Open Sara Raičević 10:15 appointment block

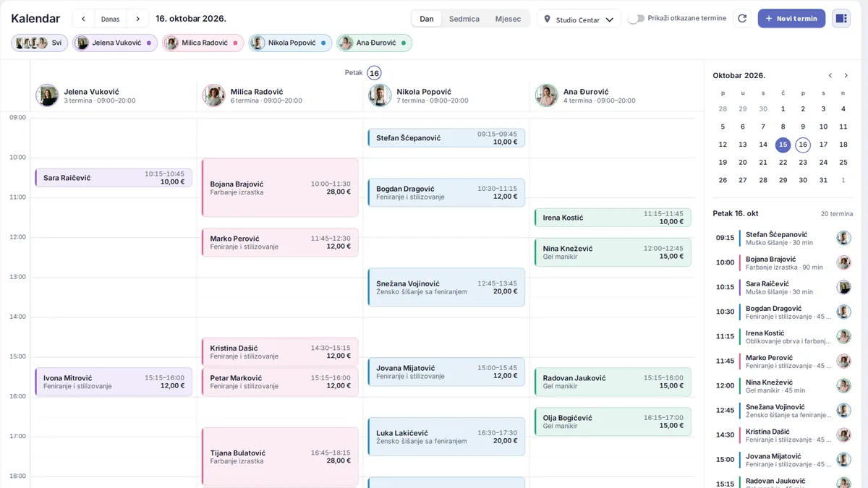tap(113, 178)
